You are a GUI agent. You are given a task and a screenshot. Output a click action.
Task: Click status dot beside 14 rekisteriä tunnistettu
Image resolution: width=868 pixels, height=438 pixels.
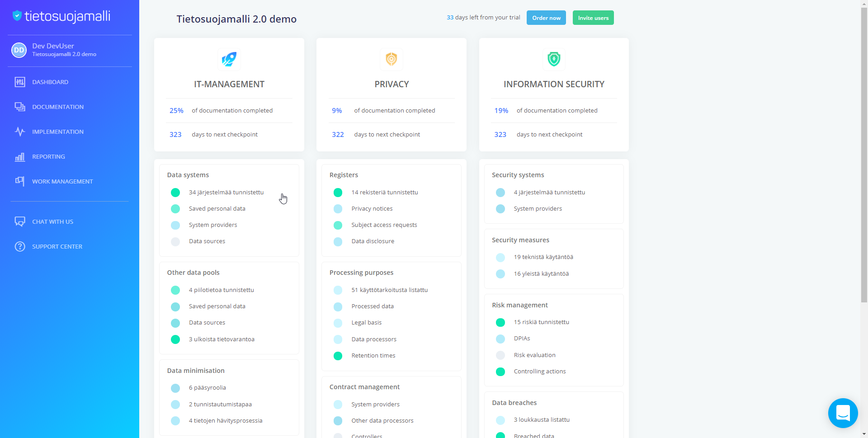338,193
